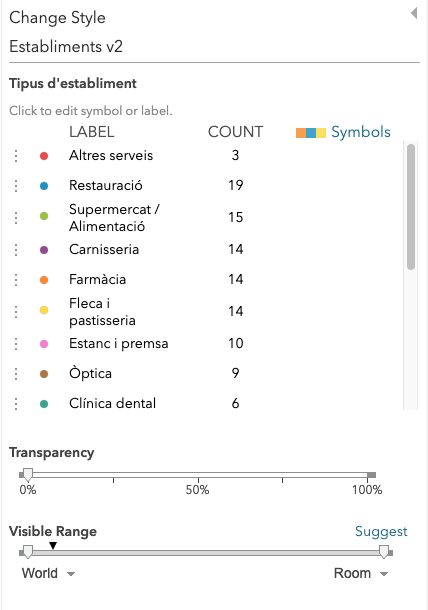
Task: Click the Transparency slider handle at 0%
Action: pos(28,474)
